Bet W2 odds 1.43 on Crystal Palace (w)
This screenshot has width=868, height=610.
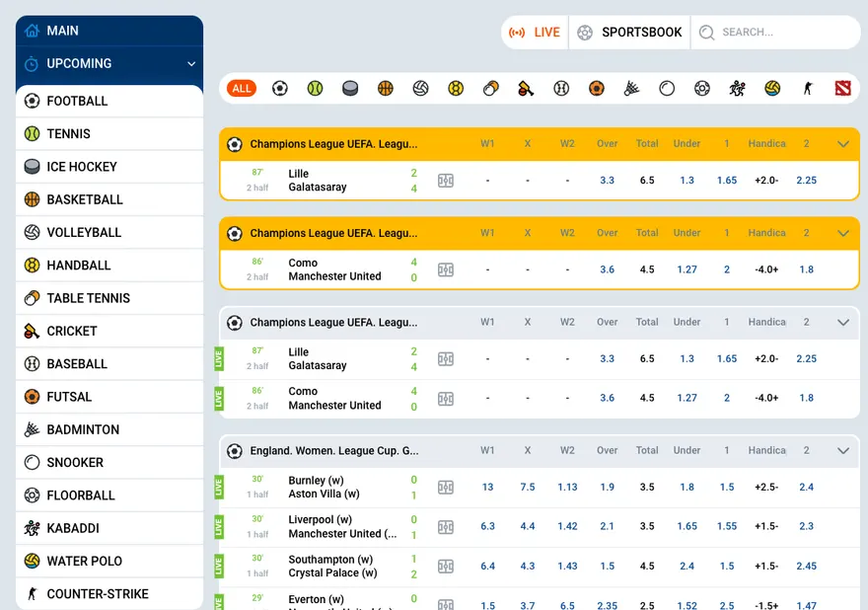(x=567, y=567)
